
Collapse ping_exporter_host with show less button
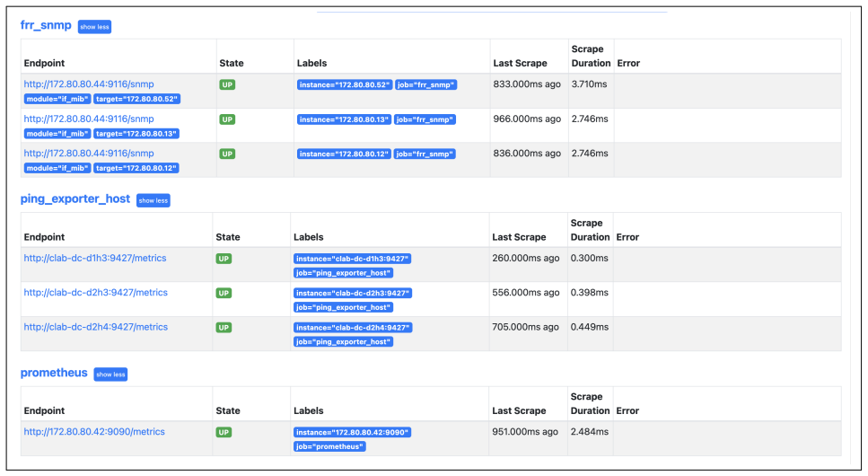point(153,200)
